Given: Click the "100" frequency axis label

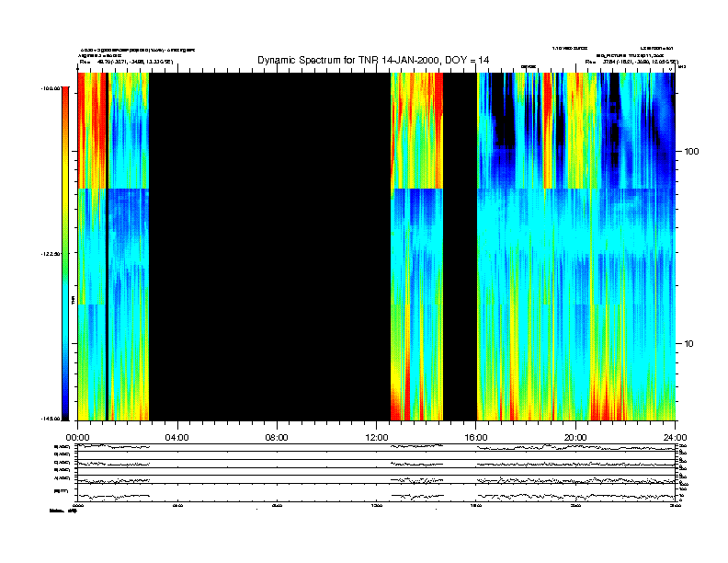Looking at the screenshot, I should [x=691, y=152].
